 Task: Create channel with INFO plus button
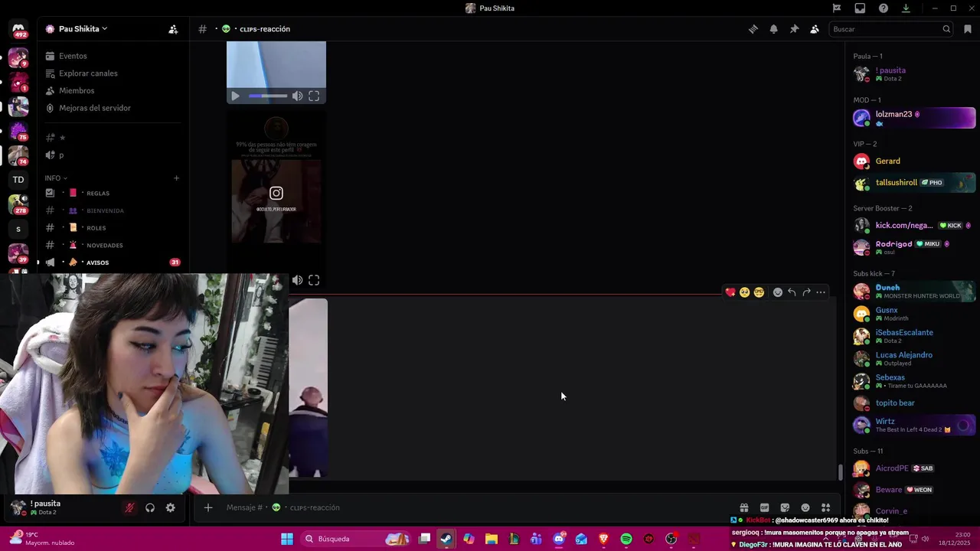(x=176, y=178)
